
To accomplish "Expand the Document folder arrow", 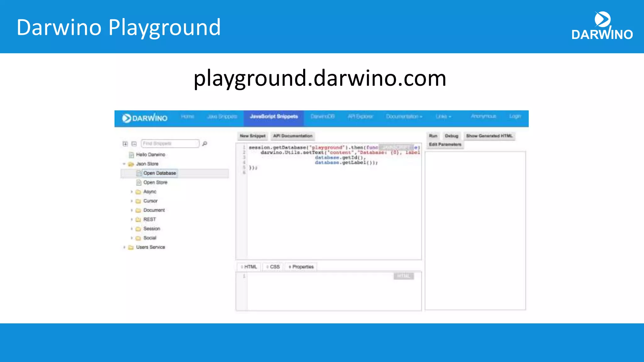I will (x=131, y=210).
